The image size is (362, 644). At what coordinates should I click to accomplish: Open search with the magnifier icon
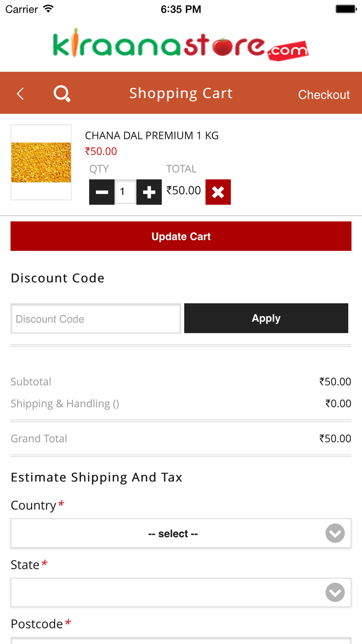(x=62, y=93)
